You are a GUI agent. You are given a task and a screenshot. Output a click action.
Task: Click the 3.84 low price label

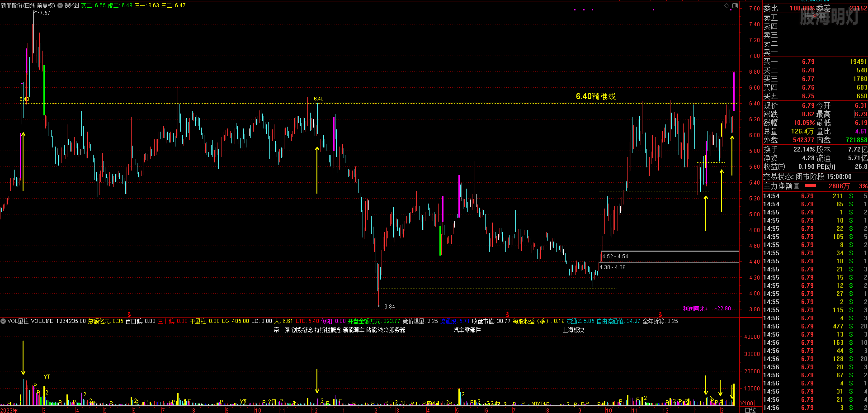tap(389, 307)
